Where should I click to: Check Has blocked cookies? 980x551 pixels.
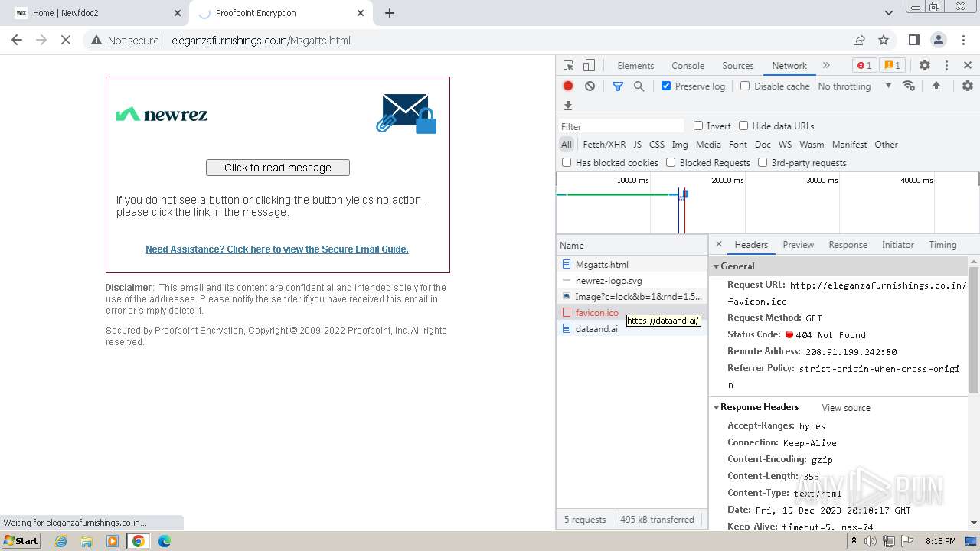(567, 162)
